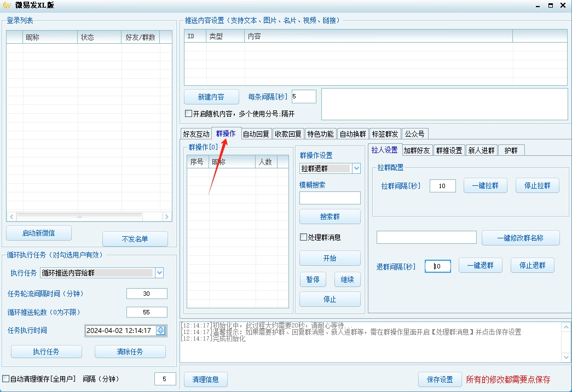This screenshot has width=572, height=392.
Task: Click log panel scroll-up arrow
Action: click(566, 327)
